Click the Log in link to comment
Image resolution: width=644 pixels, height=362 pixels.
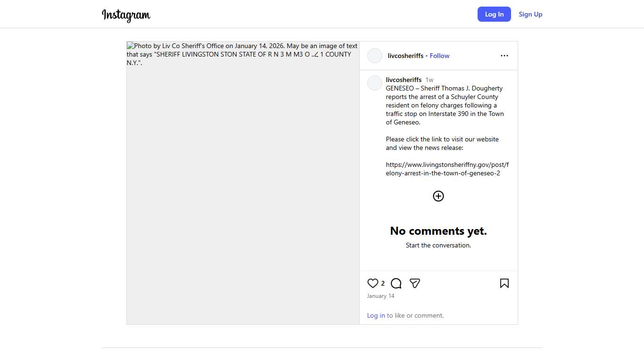[376, 315]
